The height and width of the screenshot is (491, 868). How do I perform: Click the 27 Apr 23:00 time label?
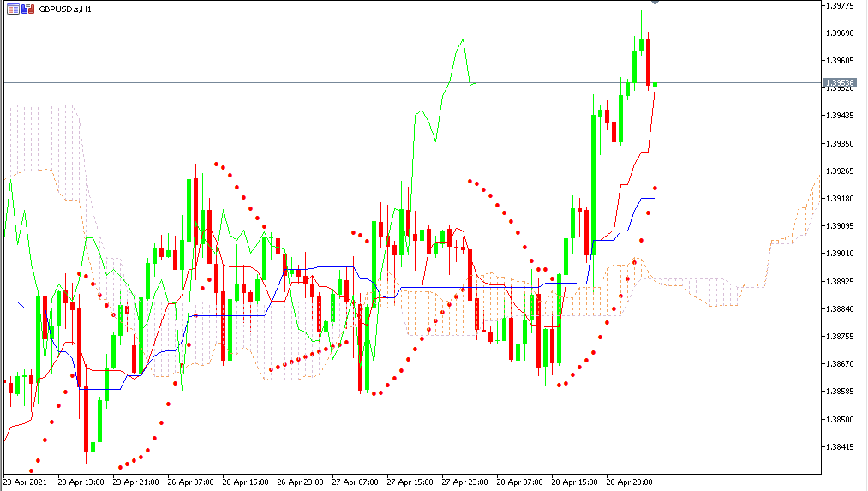coord(464,482)
